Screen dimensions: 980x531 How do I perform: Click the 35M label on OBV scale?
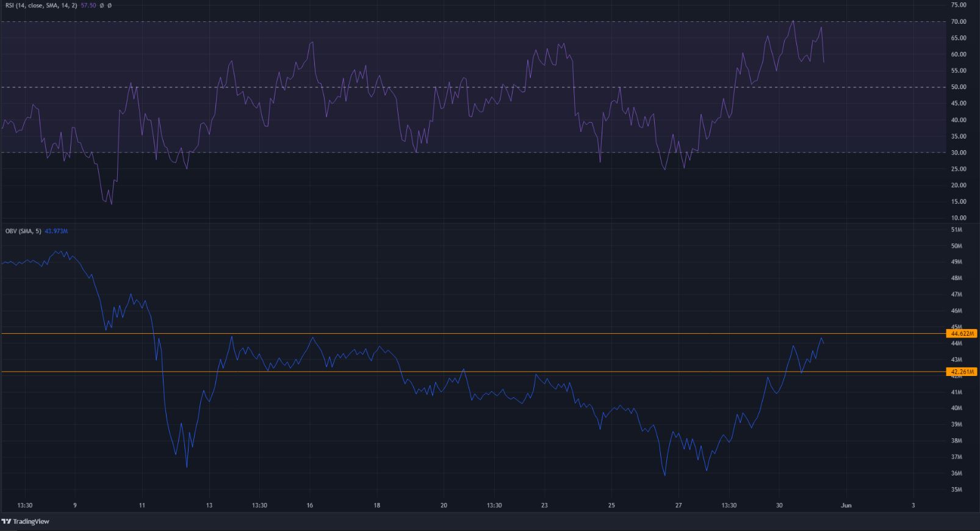tap(956, 489)
